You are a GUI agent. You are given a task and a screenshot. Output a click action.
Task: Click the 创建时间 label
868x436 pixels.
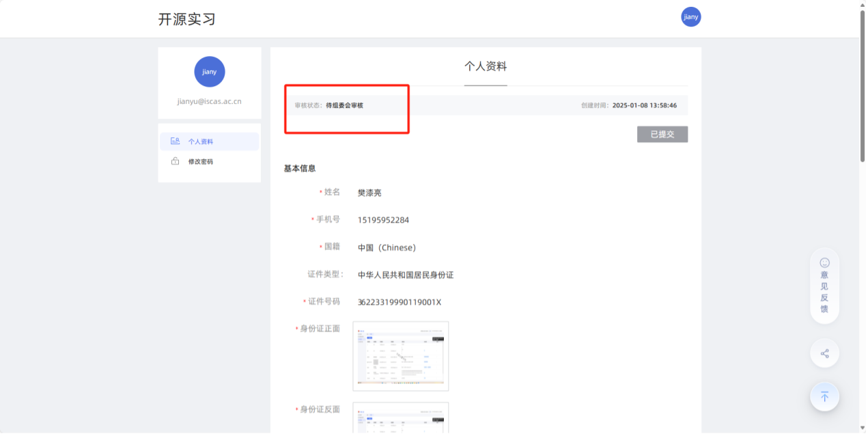coord(596,105)
